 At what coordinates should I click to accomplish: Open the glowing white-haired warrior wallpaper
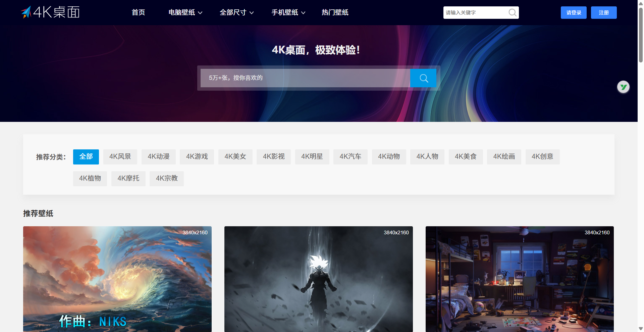[319, 279]
